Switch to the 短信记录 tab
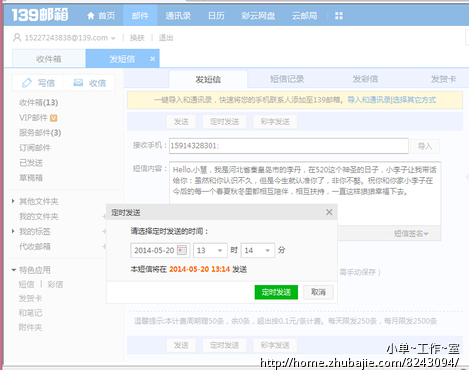Viewport: 469px width, 370px height. 287,79
